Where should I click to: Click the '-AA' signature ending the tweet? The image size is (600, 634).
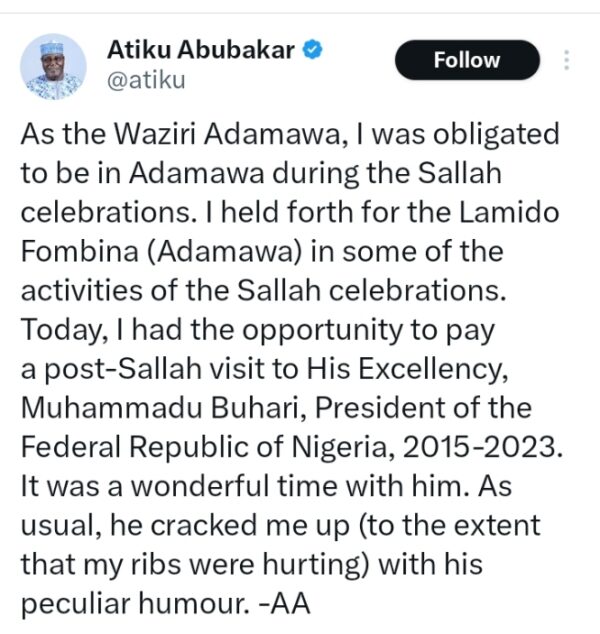pos(284,604)
